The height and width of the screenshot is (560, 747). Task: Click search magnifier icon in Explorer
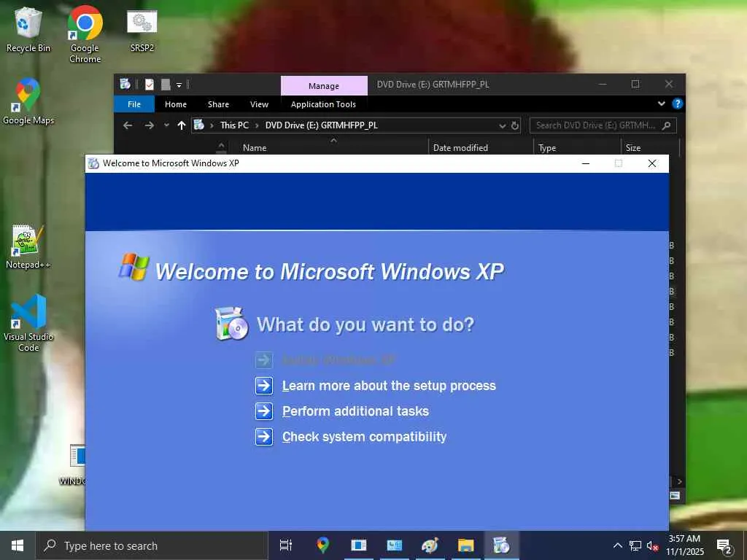click(667, 125)
